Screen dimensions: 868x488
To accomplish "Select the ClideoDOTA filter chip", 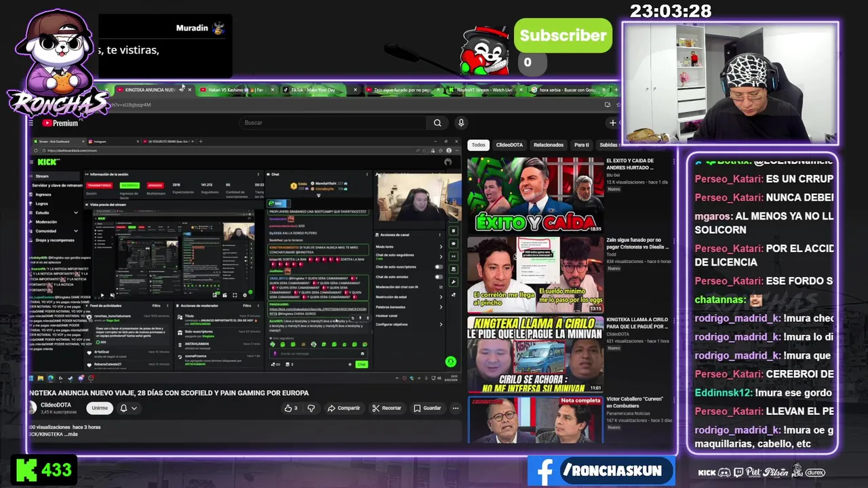I will [x=509, y=145].
